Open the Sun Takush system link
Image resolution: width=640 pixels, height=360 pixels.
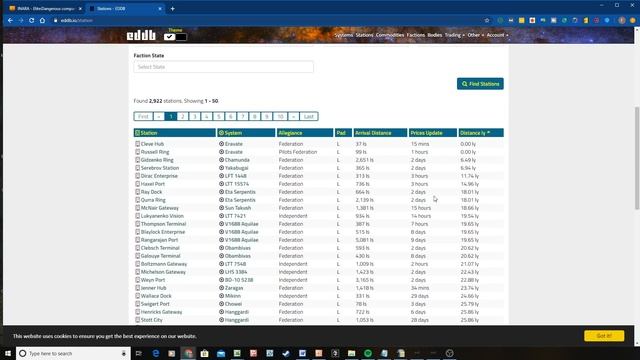click(238, 208)
